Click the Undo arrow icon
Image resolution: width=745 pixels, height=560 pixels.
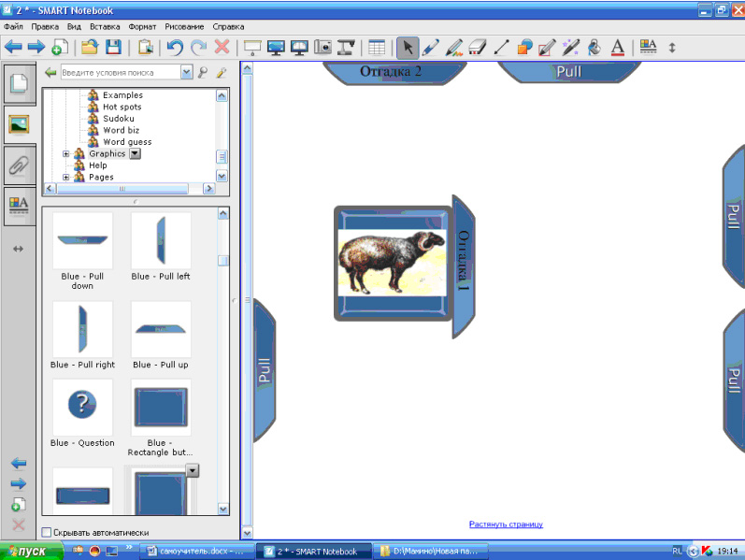pos(175,47)
